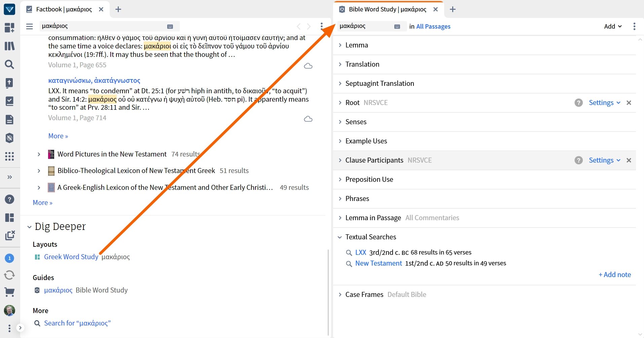Open the καταγινώσκω, ἀκατάγνωστος article link
Viewport: 644px width, 338px height.
(x=94, y=80)
